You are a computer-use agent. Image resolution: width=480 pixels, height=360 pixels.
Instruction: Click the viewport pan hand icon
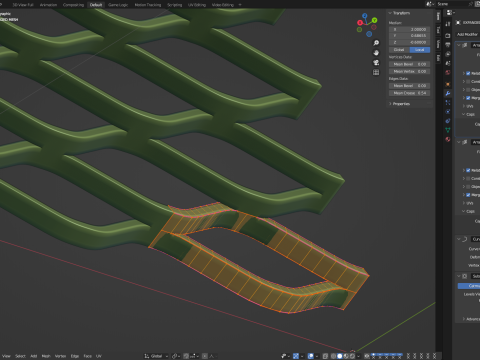point(376,53)
